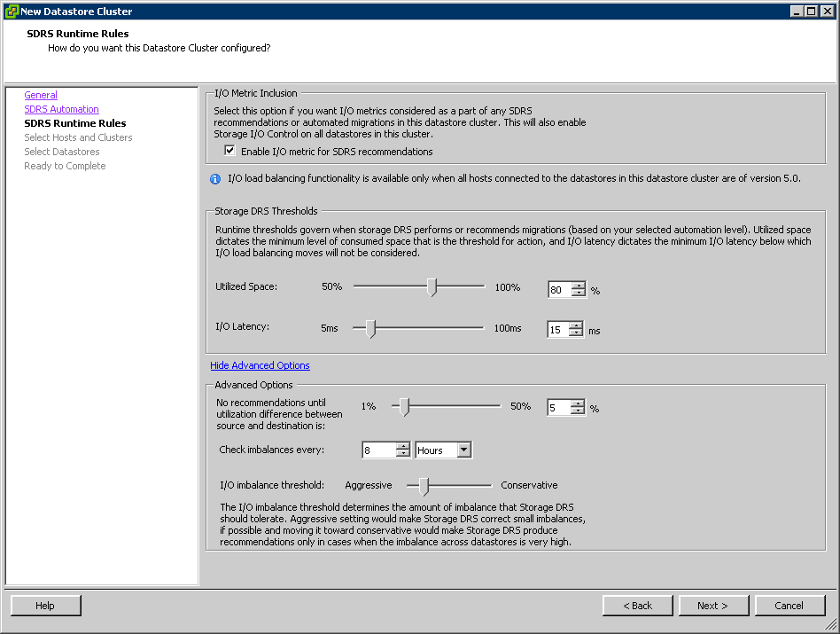Click the Utilized Space percent field
This screenshot has width=840, height=634.
tap(559, 290)
